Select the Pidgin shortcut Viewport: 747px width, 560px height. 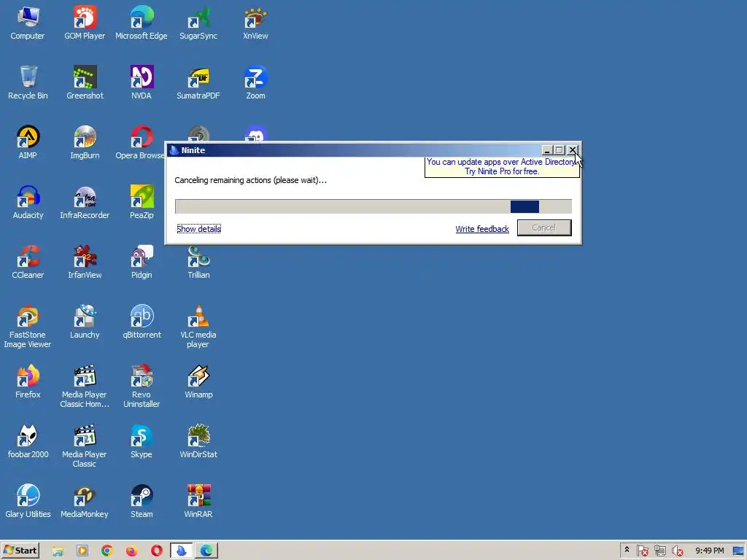[142, 262]
